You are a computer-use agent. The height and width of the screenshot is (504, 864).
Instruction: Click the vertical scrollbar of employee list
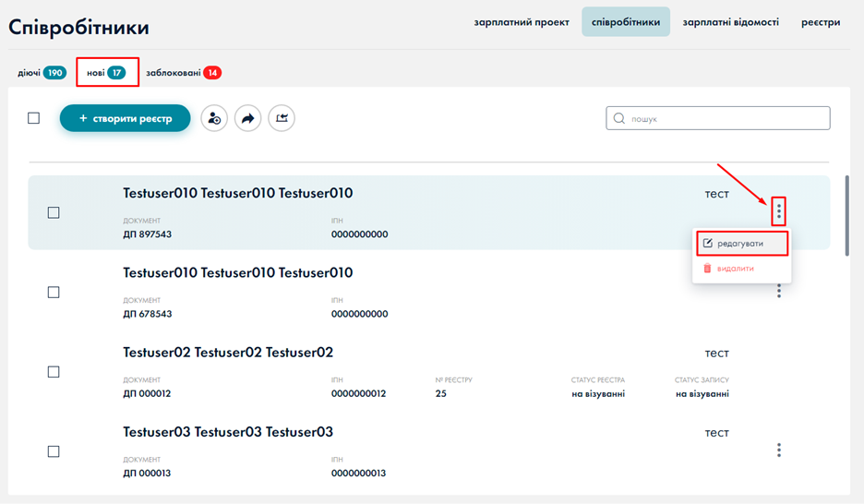click(846, 213)
